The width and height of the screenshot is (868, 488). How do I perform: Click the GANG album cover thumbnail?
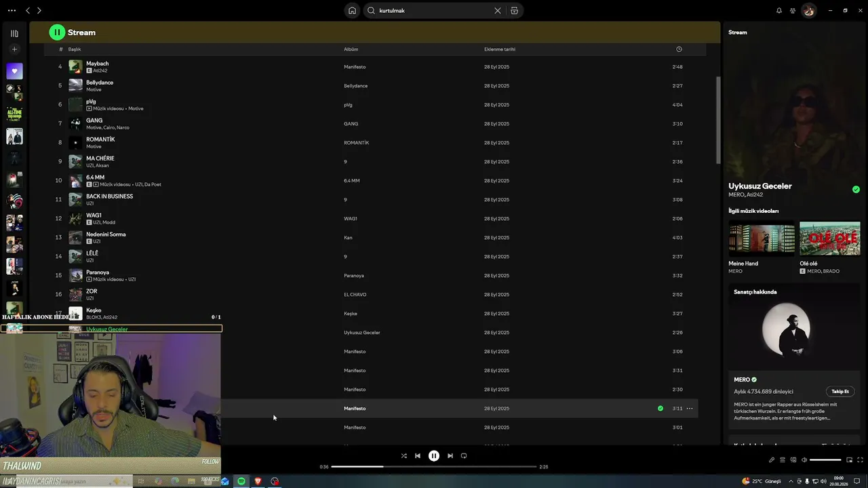pyautogui.click(x=75, y=123)
